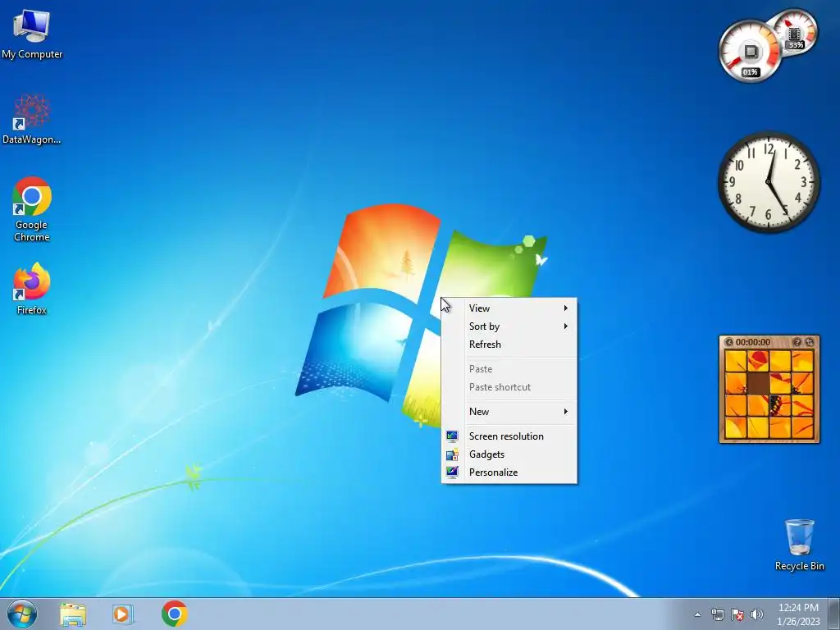Click the analog clock gadget
This screenshot has width=840, height=630.
(769, 182)
